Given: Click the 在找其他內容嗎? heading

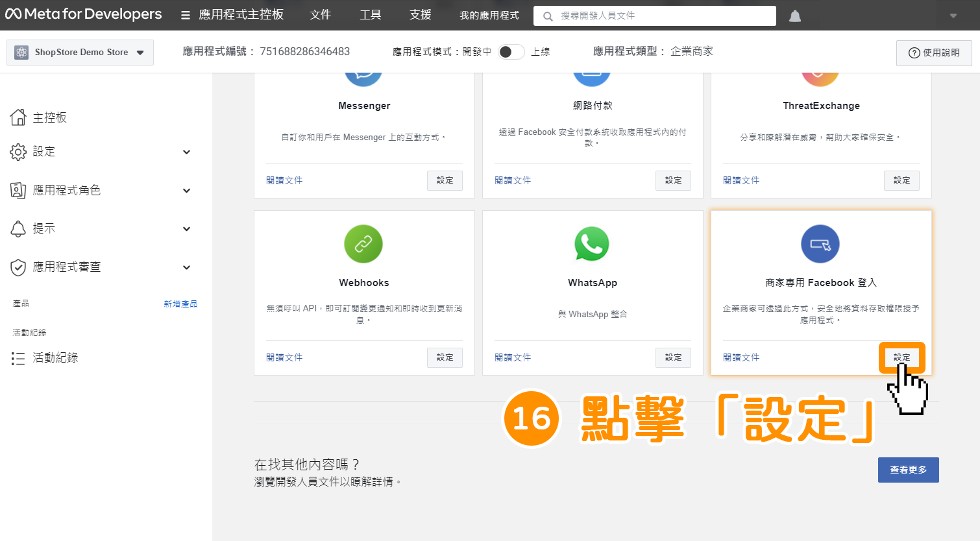Looking at the screenshot, I should click(x=307, y=464).
